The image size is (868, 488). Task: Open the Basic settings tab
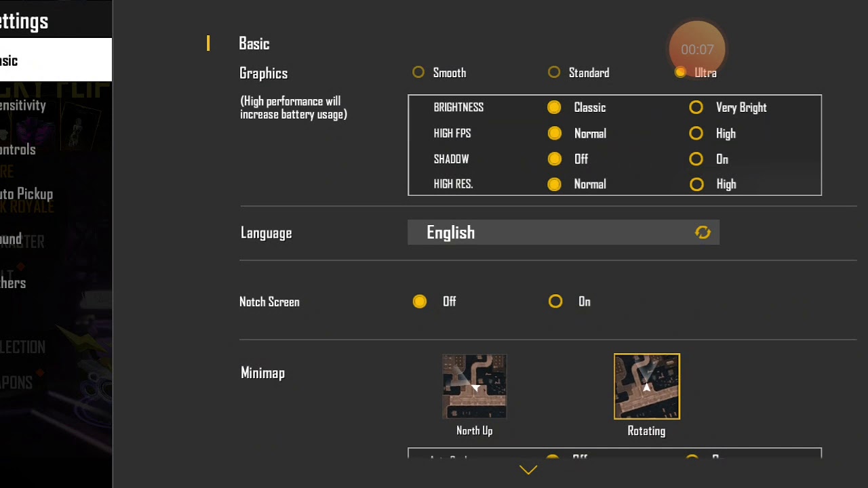pyautogui.click(x=56, y=60)
